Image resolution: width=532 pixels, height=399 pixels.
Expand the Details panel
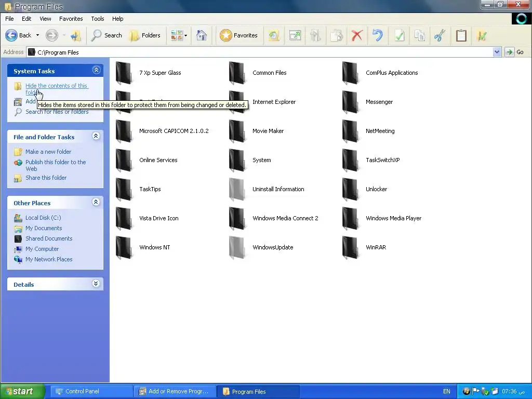pyautogui.click(x=96, y=284)
